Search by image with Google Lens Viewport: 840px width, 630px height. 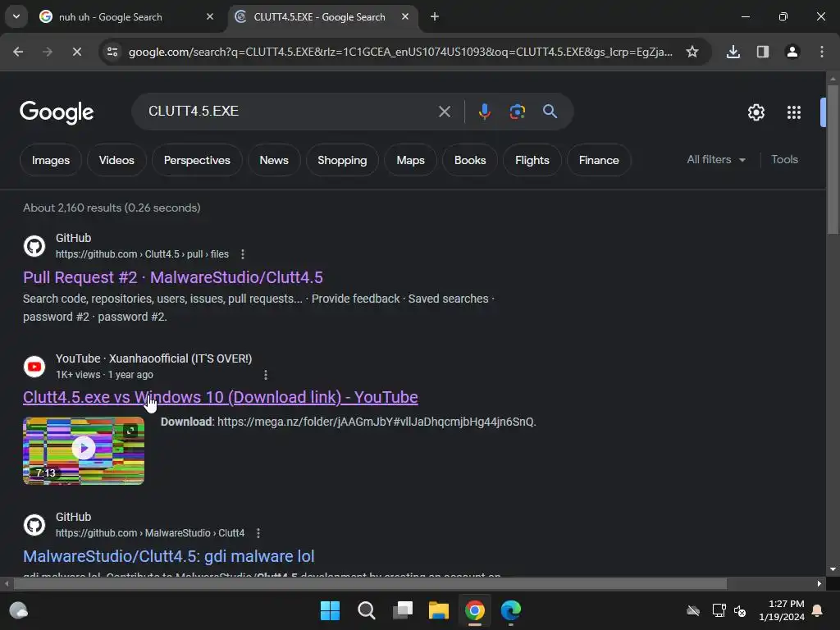tap(517, 112)
